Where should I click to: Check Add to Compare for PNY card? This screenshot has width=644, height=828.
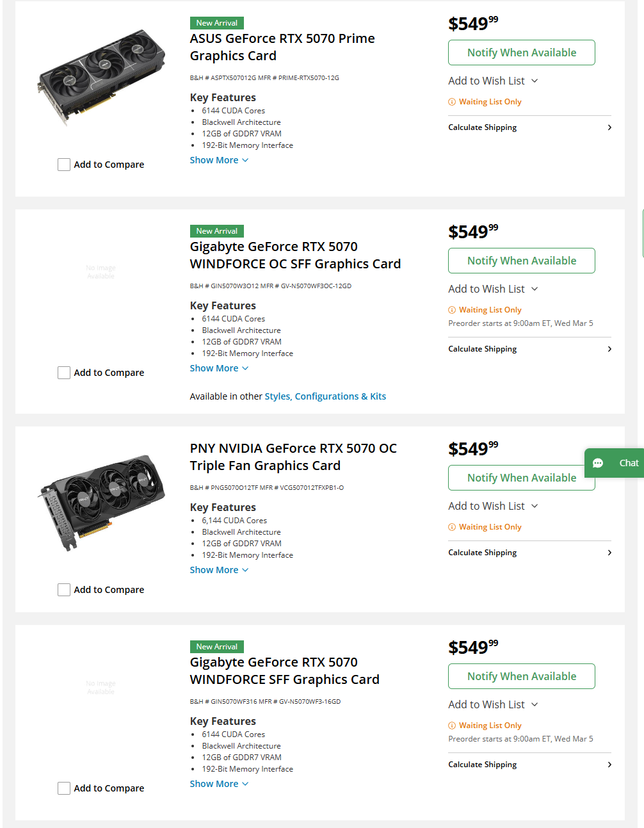[x=64, y=589]
